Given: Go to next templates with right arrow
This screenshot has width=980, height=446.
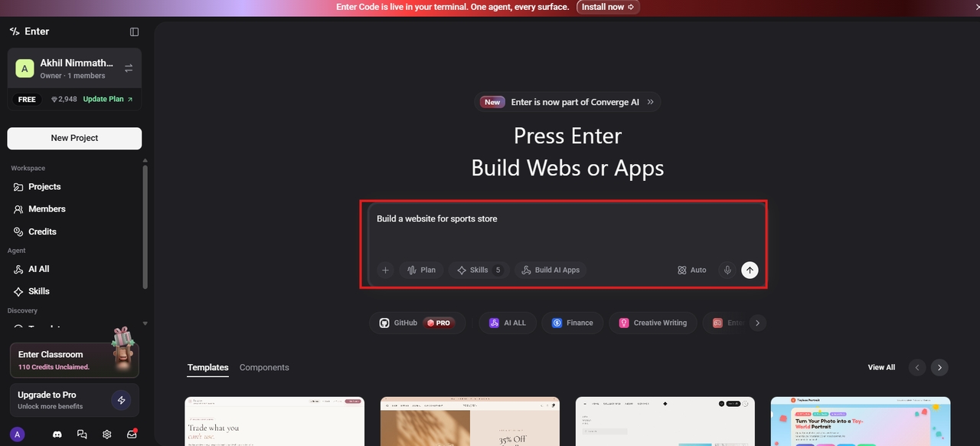Looking at the screenshot, I should point(939,367).
